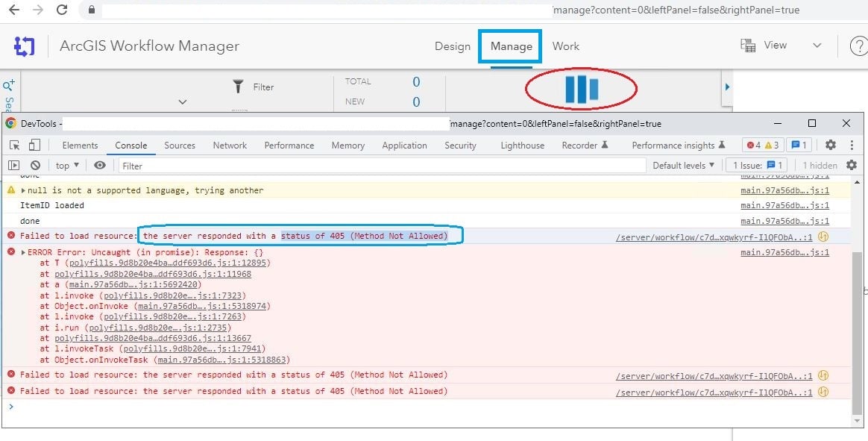
Task: Click the blue messages count badge
Action: tap(799, 146)
